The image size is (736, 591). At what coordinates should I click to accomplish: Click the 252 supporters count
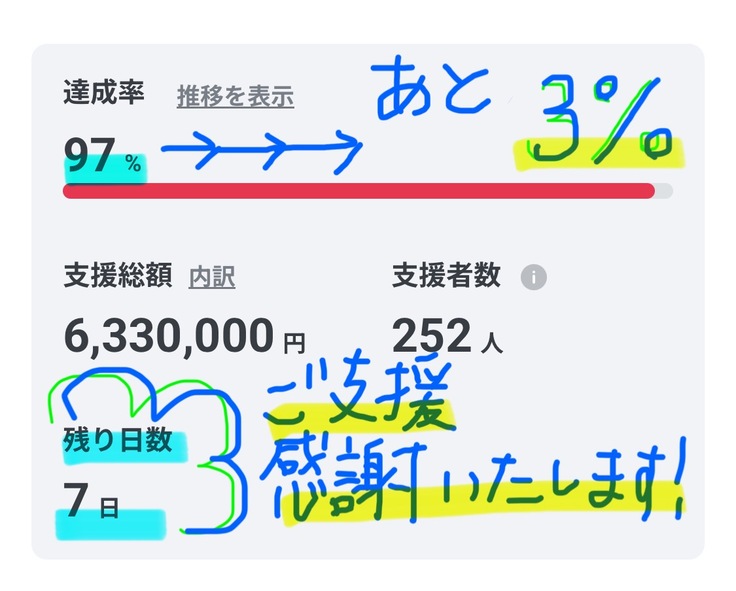point(431,336)
